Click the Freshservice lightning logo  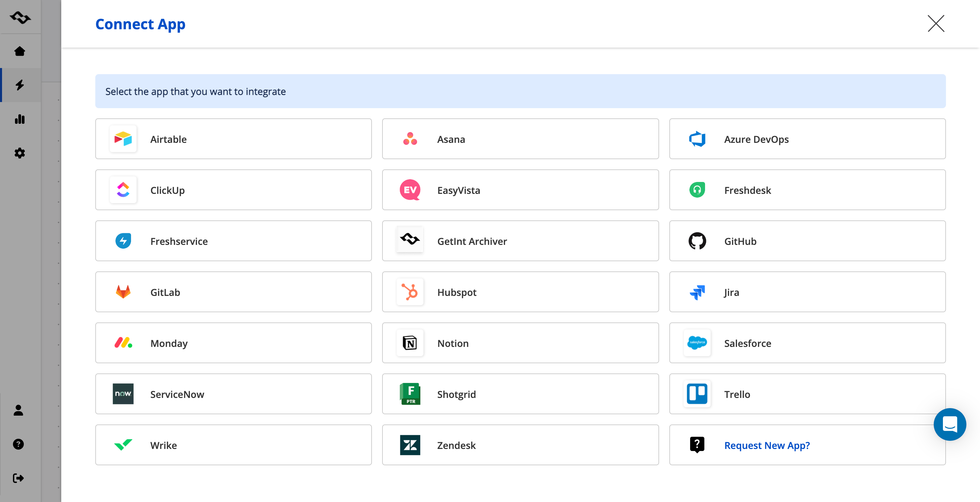123,241
